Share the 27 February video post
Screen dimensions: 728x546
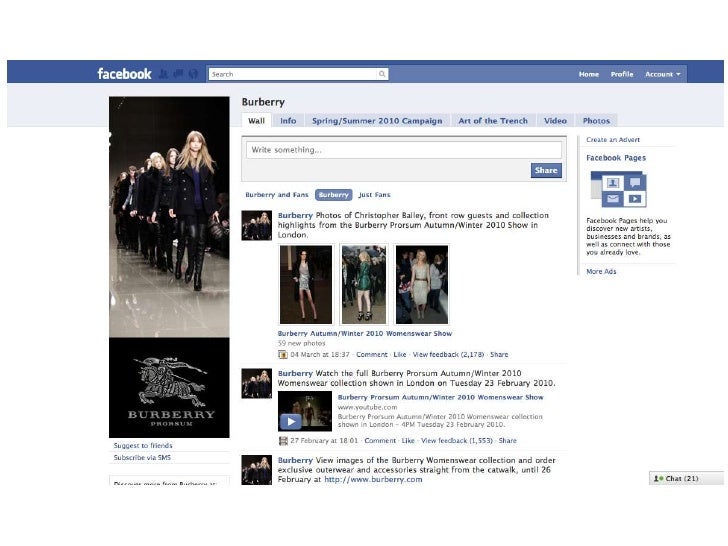[x=507, y=441]
